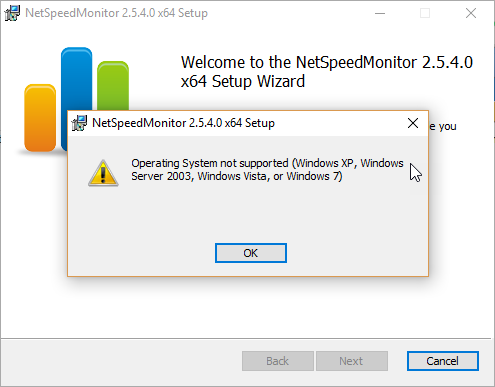Click the grayed-out Back button

tap(278, 361)
